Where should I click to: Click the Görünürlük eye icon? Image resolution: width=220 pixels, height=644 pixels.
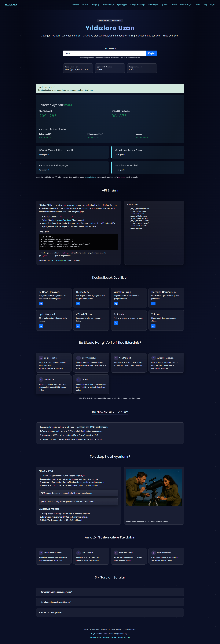click(x=41, y=379)
